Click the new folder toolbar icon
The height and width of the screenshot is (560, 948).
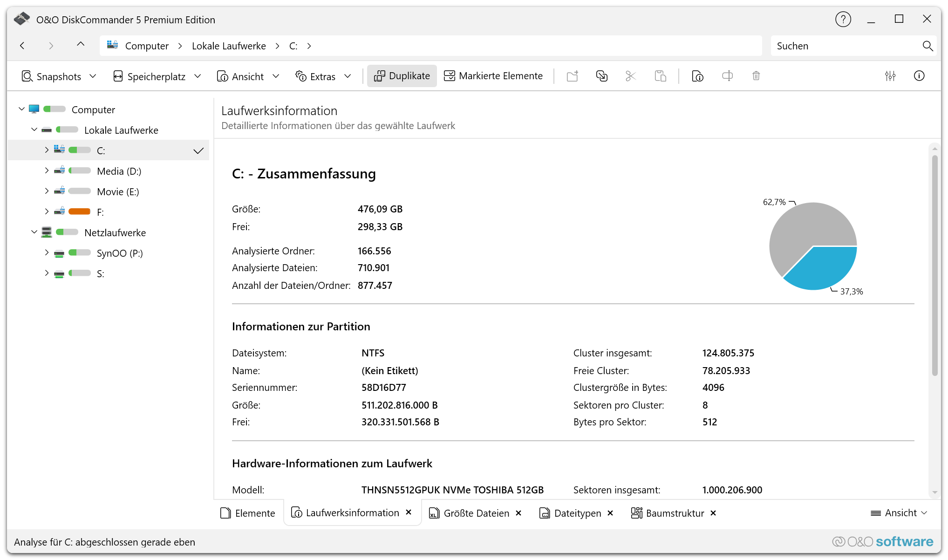[x=572, y=76]
